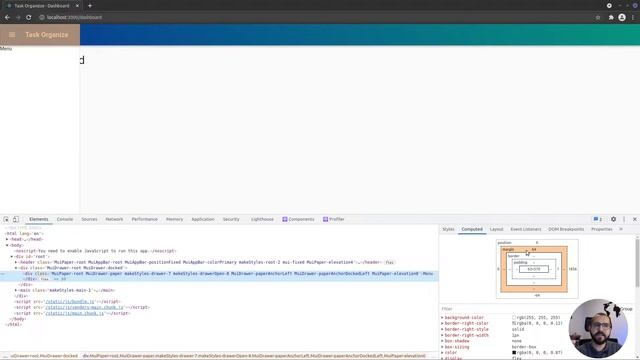This screenshot has width=640, height=360.
Task: Open the Chrome three-dot menu
Action: pyautogui.click(x=633, y=18)
